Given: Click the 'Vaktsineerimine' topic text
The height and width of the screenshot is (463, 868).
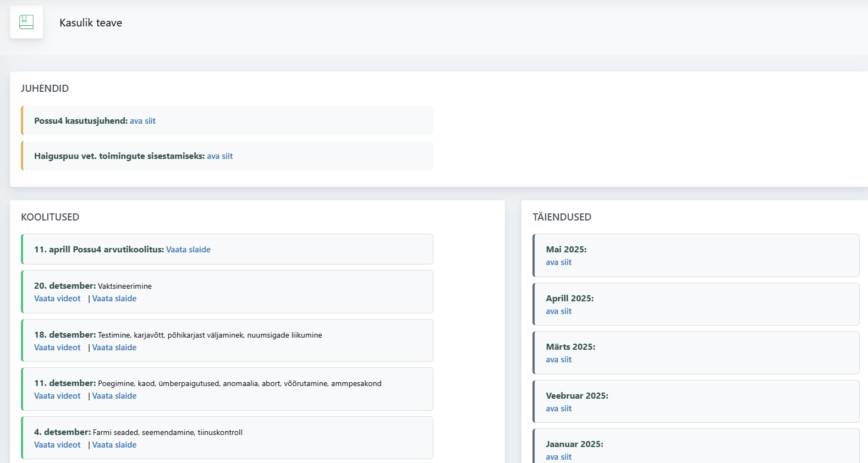Looking at the screenshot, I should tap(125, 286).
